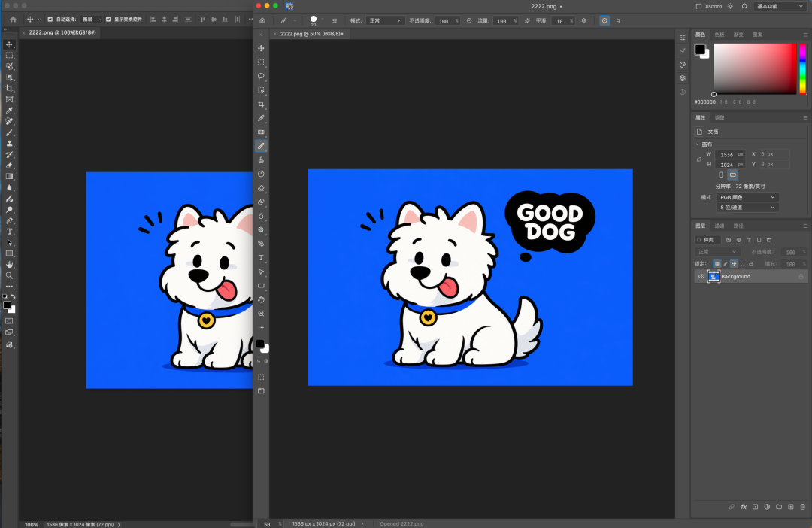812x528 pixels.
Task: Switch to the 渐变 tab
Action: click(x=738, y=35)
